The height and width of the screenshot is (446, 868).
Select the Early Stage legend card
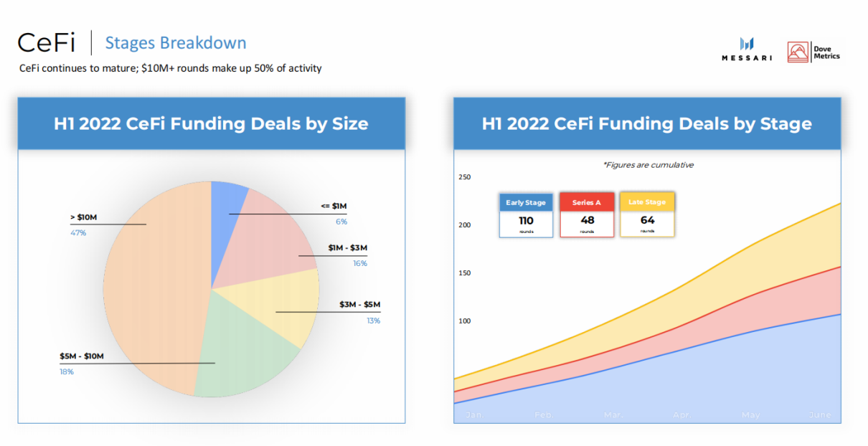pyautogui.click(x=526, y=214)
